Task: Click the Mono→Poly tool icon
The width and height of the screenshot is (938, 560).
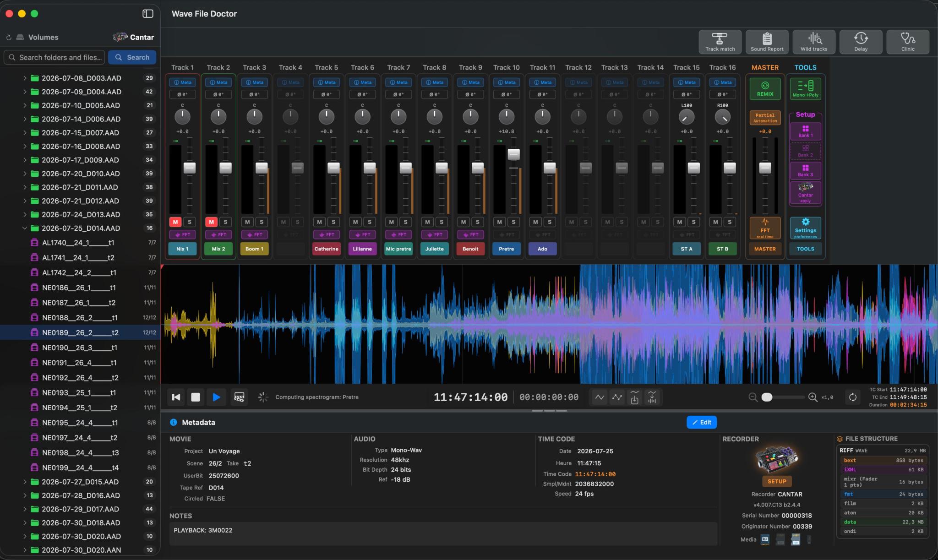Action: click(x=805, y=89)
